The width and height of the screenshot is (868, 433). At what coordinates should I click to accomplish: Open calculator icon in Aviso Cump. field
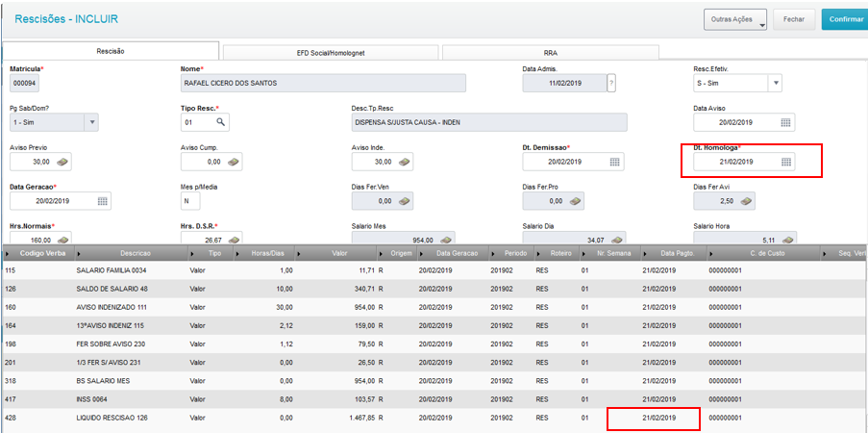point(235,162)
